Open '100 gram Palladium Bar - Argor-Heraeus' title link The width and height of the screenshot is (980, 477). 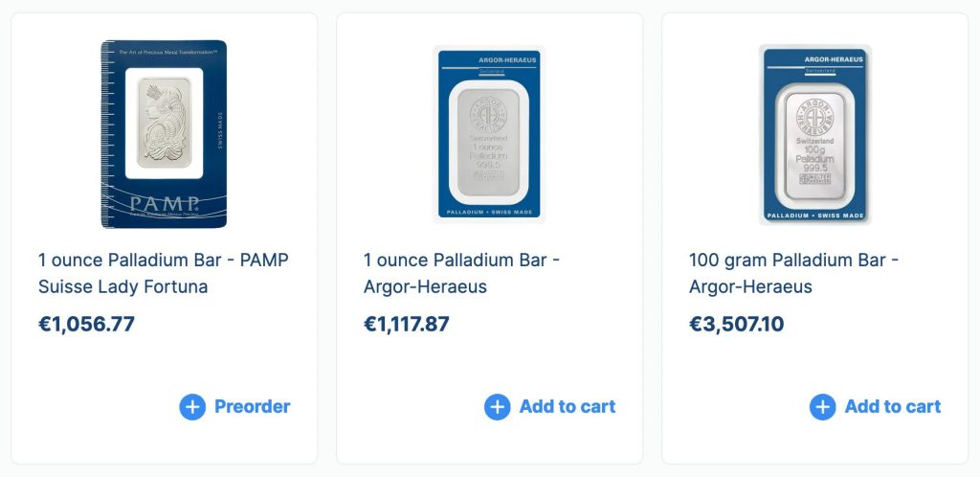click(x=793, y=273)
